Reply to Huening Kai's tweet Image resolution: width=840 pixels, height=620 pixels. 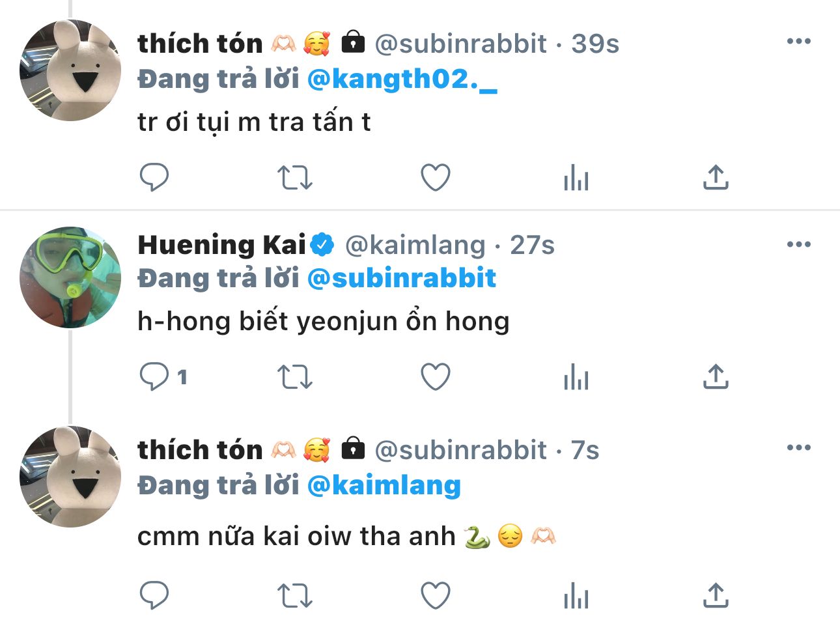coord(154,376)
